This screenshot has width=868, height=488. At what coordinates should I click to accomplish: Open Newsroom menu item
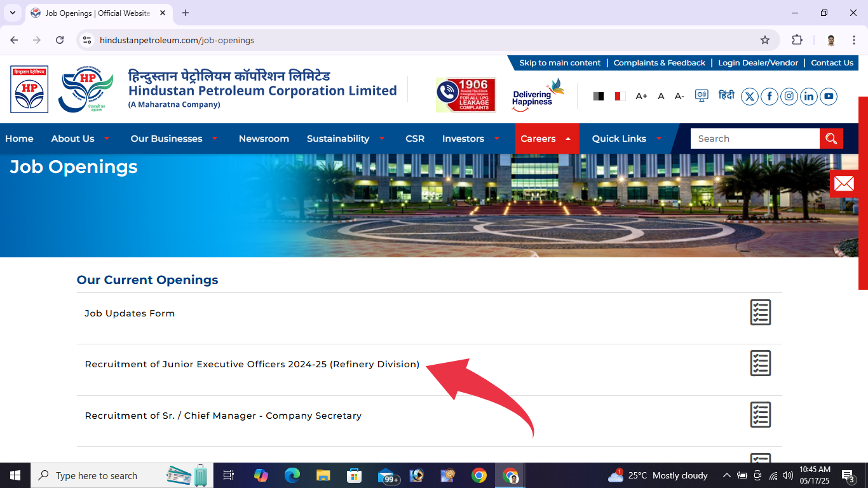pos(264,139)
